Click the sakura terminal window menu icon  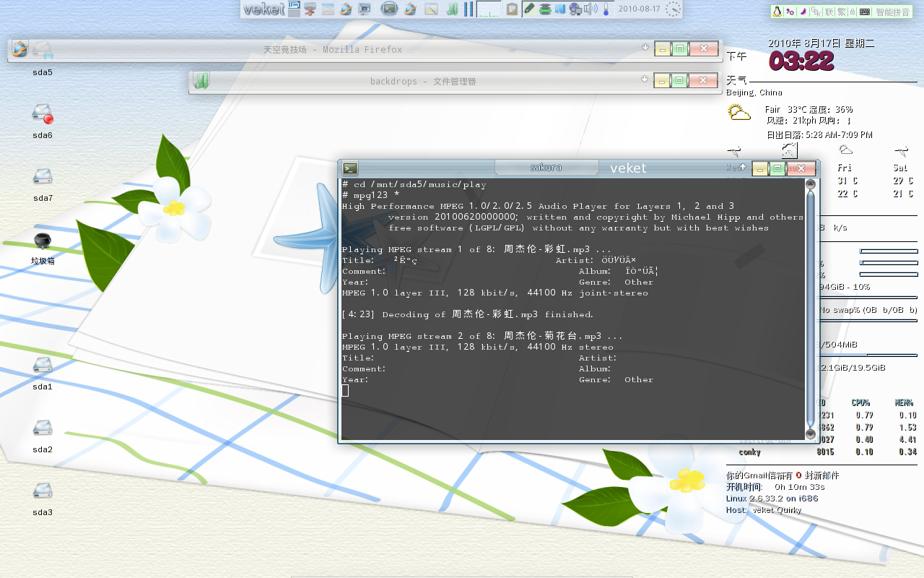pos(350,168)
